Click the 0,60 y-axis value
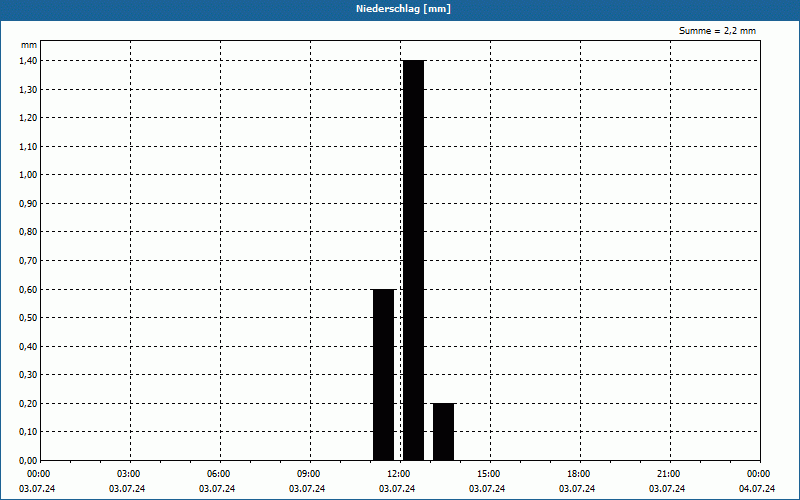The width and height of the screenshot is (800, 500). (x=29, y=289)
